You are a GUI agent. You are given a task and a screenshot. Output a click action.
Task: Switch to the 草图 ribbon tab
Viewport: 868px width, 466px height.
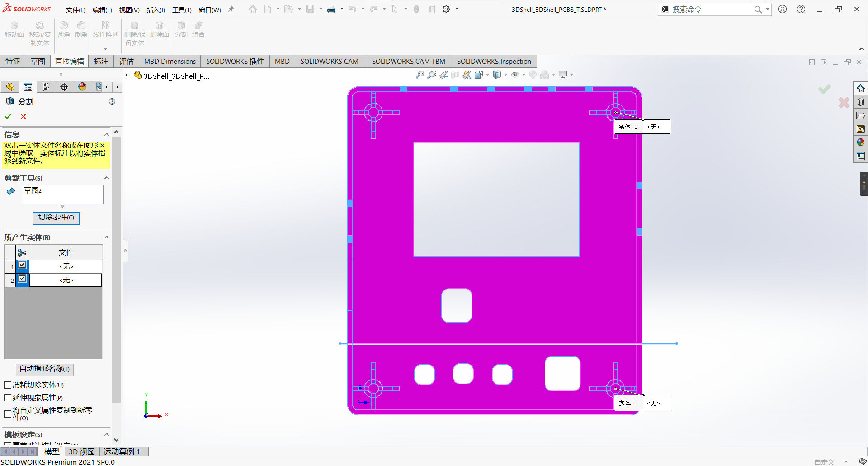point(38,61)
